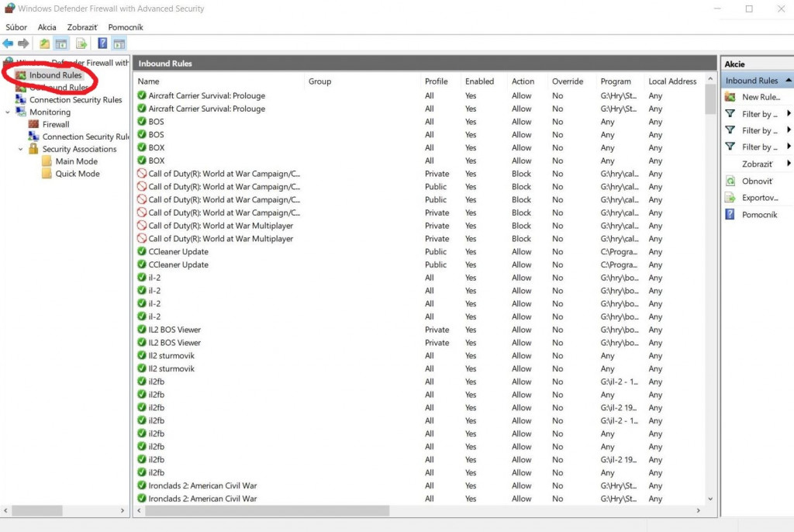
Task: Open the Akcia menu
Action: (x=47, y=27)
